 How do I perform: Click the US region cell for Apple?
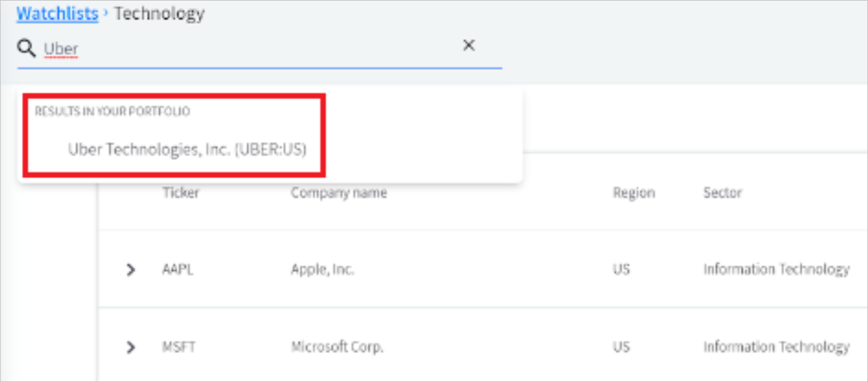pos(621,270)
